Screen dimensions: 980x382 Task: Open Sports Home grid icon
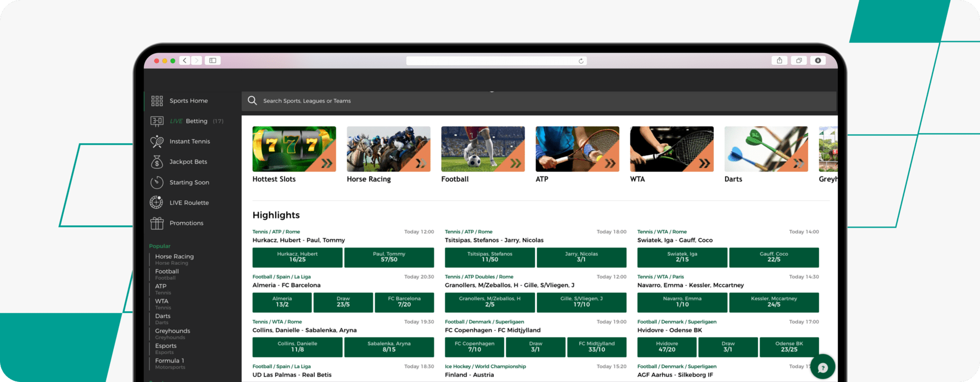(x=157, y=101)
